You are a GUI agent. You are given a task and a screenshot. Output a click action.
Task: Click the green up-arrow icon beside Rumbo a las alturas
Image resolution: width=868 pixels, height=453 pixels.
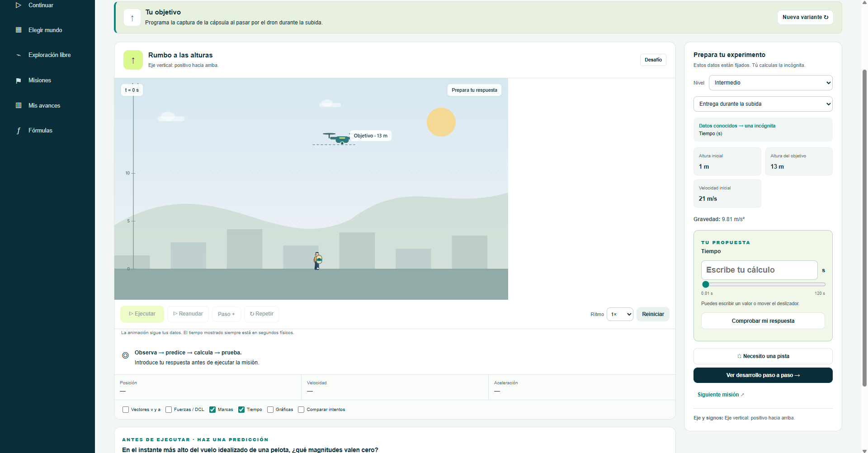point(133,60)
